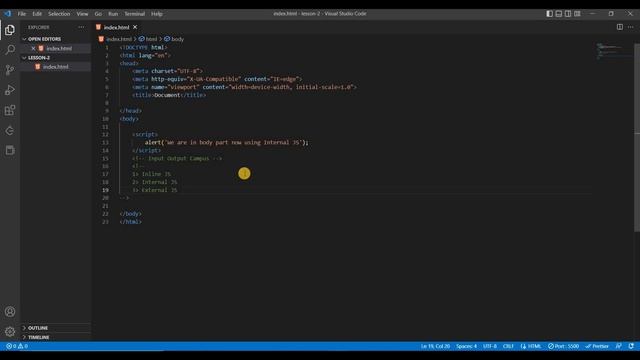Image resolution: width=640 pixels, height=360 pixels.
Task: Click the 'External JS' comment line
Action: click(155, 190)
